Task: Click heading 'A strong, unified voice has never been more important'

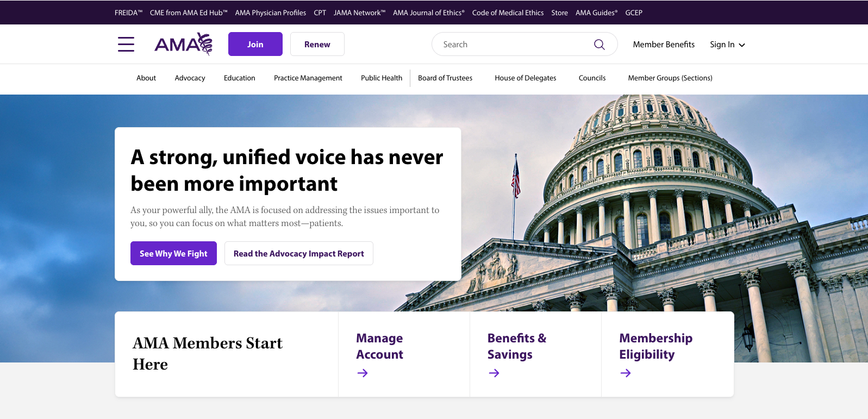Action: point(287,170)
